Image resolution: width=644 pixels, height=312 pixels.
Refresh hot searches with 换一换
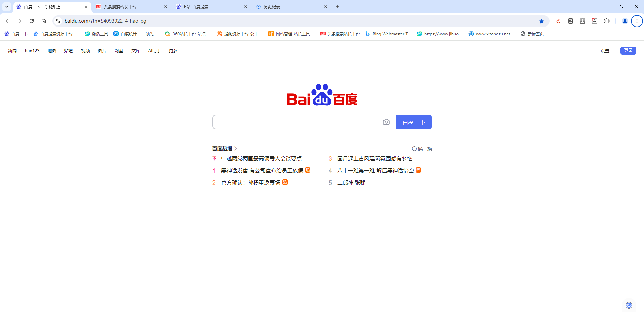tap(422, 149)
